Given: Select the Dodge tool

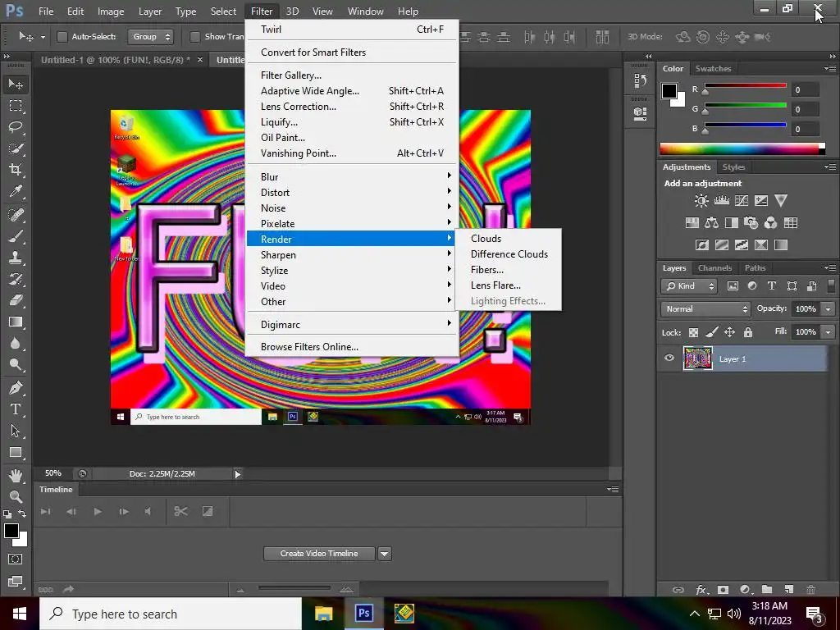Looking at the screenshot, I should (x=16, y=365).
